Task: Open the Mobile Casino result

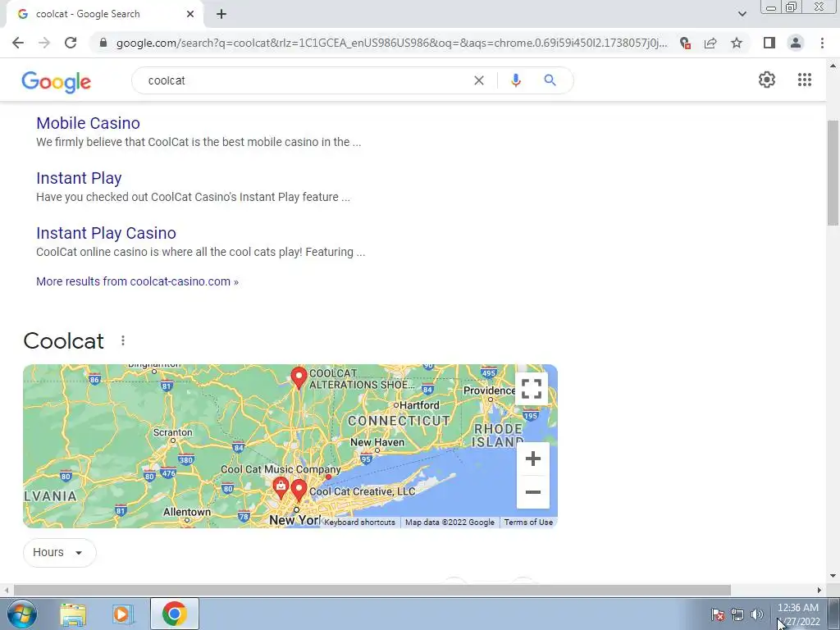Action: click(x=88, y=123)
